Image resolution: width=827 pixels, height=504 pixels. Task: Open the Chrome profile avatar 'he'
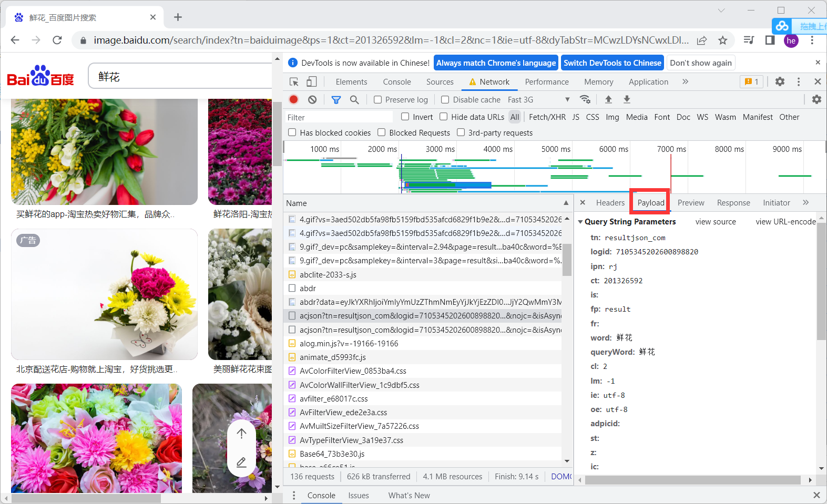[x=791, y=40]
